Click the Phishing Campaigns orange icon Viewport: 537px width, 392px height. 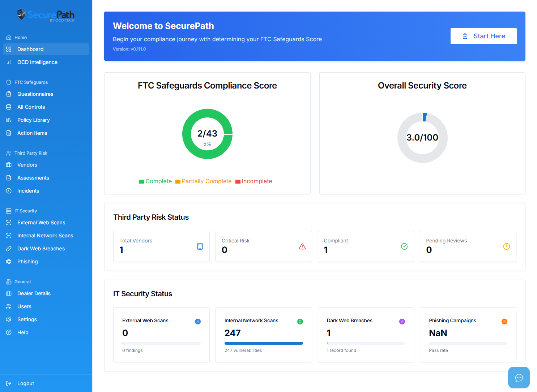(504, 322)
